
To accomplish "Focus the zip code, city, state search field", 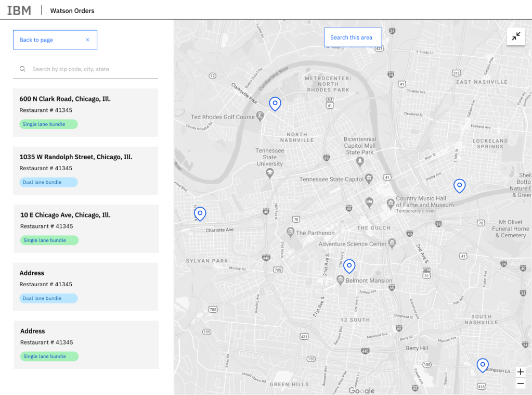I will pos(91,69).
